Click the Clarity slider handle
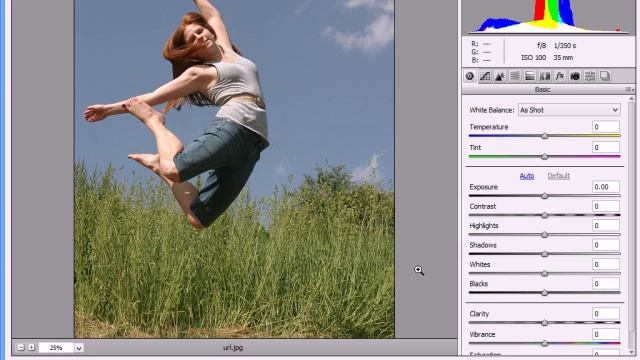 544,323
